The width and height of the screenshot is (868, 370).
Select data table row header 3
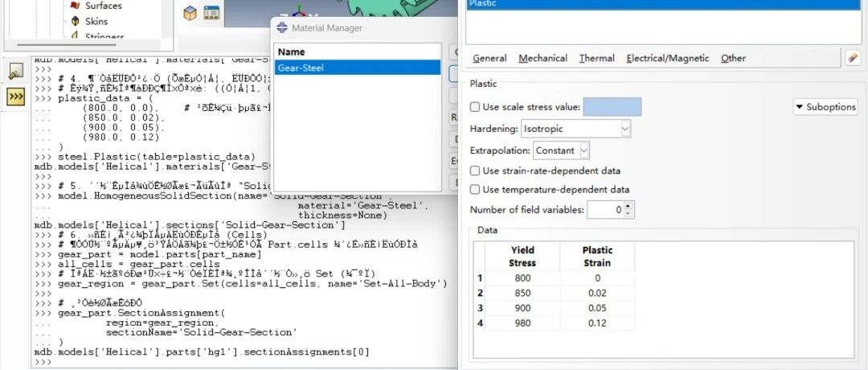pyautogui.click(x=480, y=308)
